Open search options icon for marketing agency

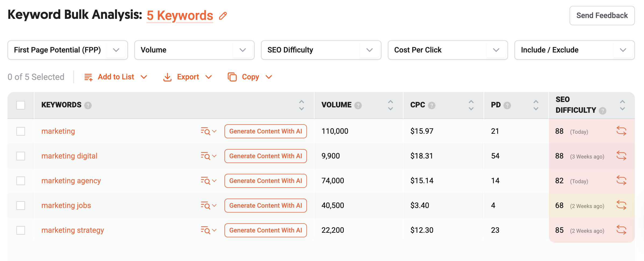pyautogui.click(x=209, y=181)
